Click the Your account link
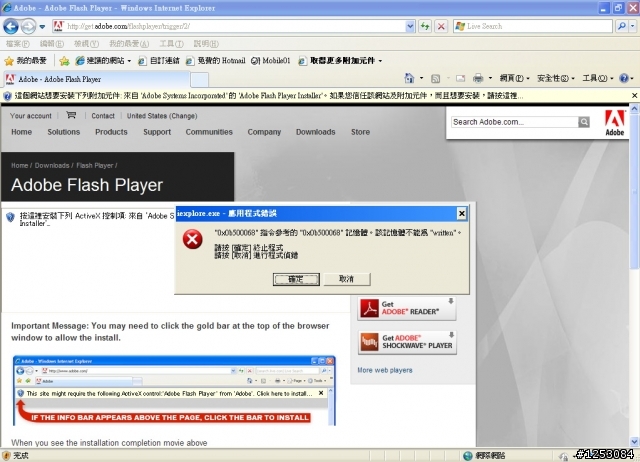Viewport: 640px width, 462px height. (x=31, y=116)
